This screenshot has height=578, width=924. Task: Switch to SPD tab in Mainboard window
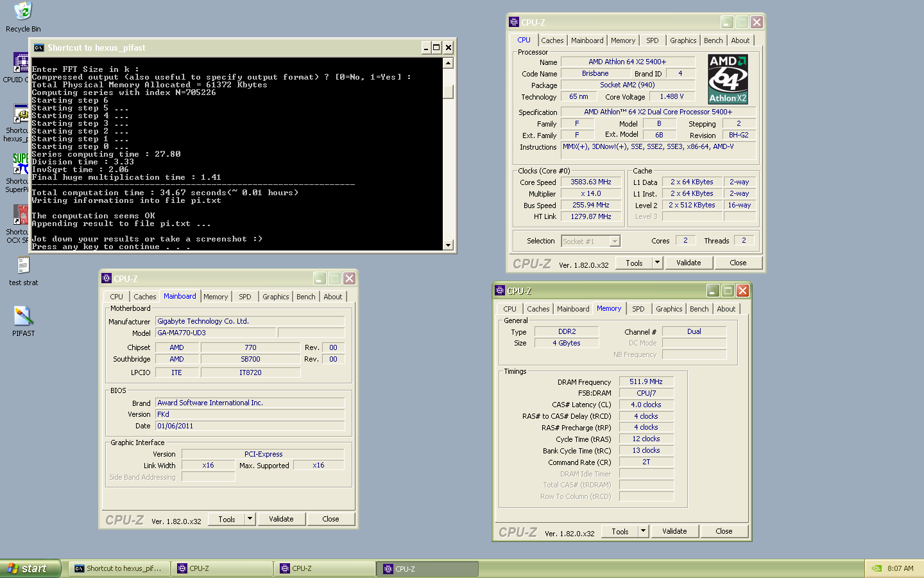(x=244, y=297)
